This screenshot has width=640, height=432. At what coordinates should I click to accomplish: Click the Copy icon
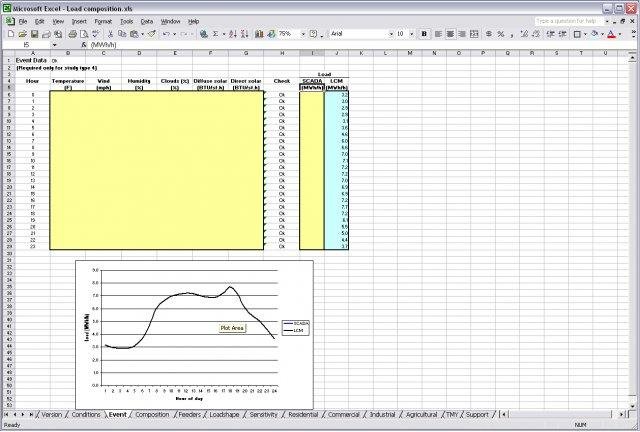click(122, 34)
